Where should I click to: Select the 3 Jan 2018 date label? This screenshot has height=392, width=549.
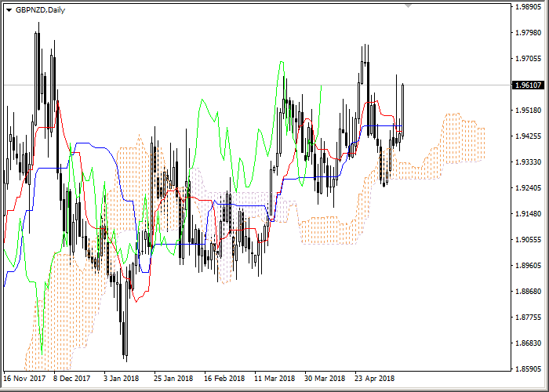click(122, 377)
